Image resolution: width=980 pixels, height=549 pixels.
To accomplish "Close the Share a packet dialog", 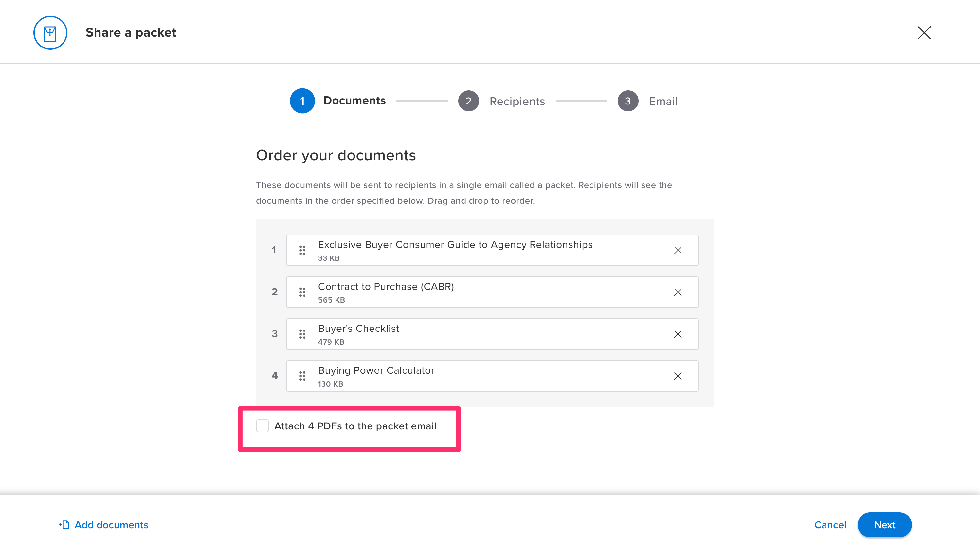I will click(x=924, y=33).
